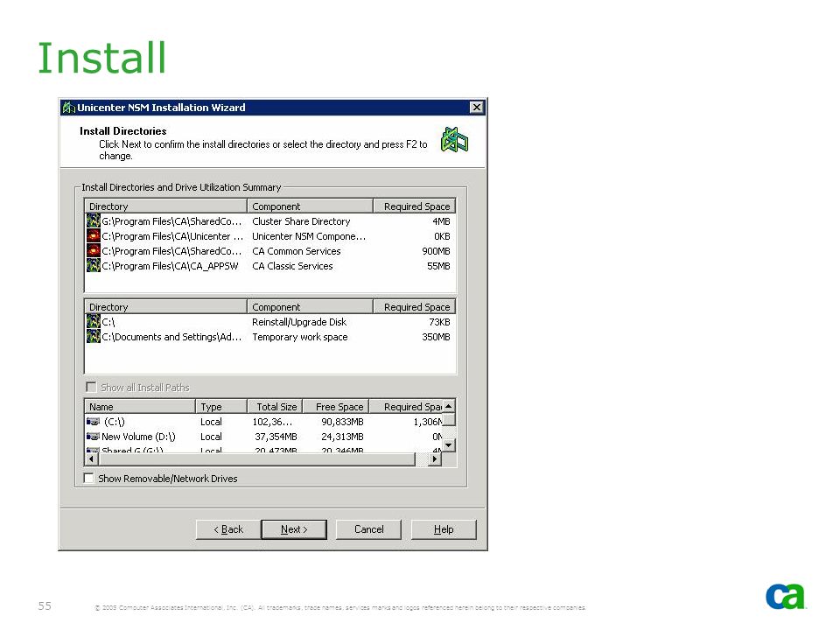
Task: Click the CA Classic Services component text
Action: pyautogui.click(x=292, y=266)
